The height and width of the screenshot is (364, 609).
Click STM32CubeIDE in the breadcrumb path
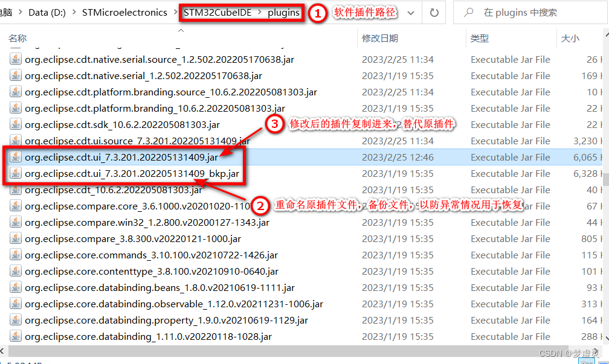click(217, 13)
